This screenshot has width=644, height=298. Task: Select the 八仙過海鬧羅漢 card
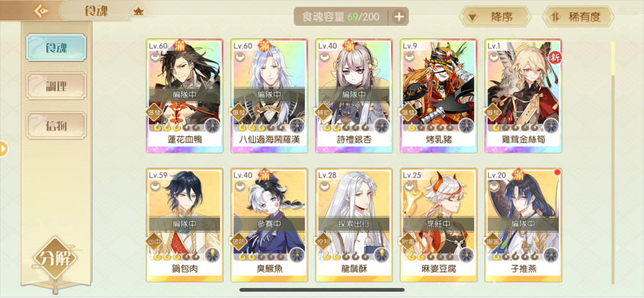tap(269, 96)
